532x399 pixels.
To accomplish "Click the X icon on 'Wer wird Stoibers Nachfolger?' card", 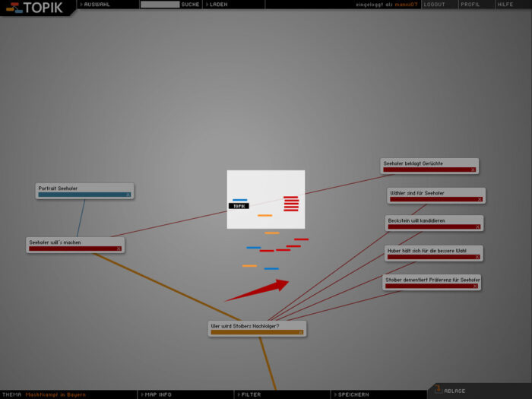I will (x=300, y=332).
